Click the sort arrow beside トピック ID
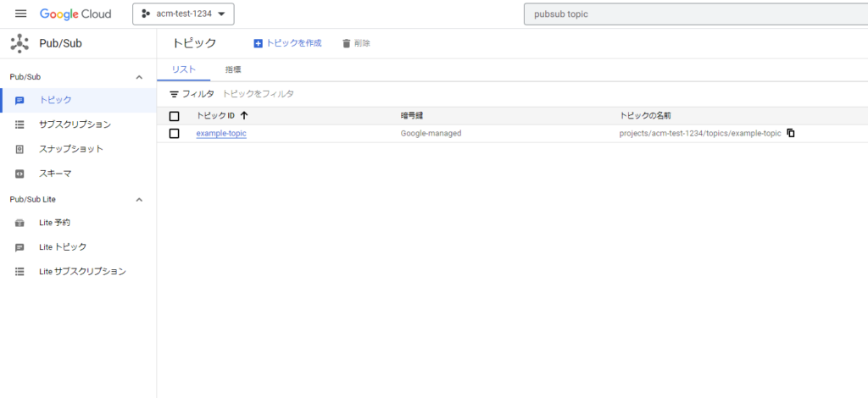The width and height of the screenshot is (868, 398). (x=244, y=115)
